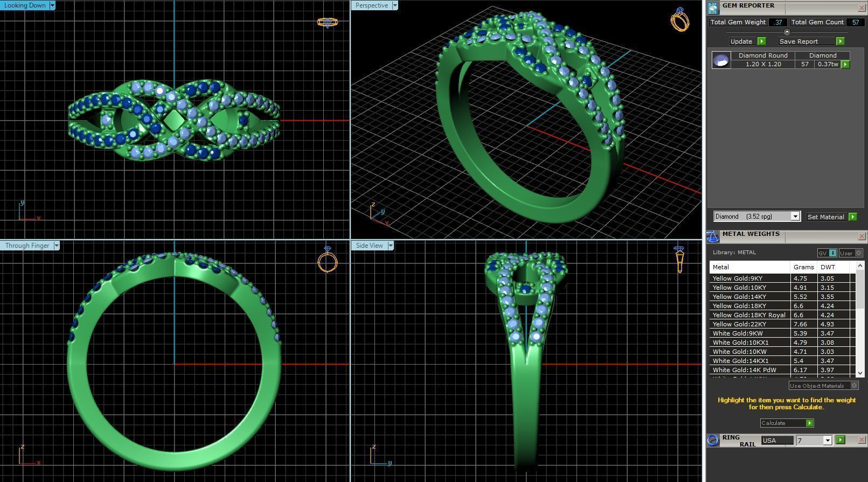Open the Side View viewport dropdown arrow
Viewport: 868px width, 482px height.
(x=391, y=246)
